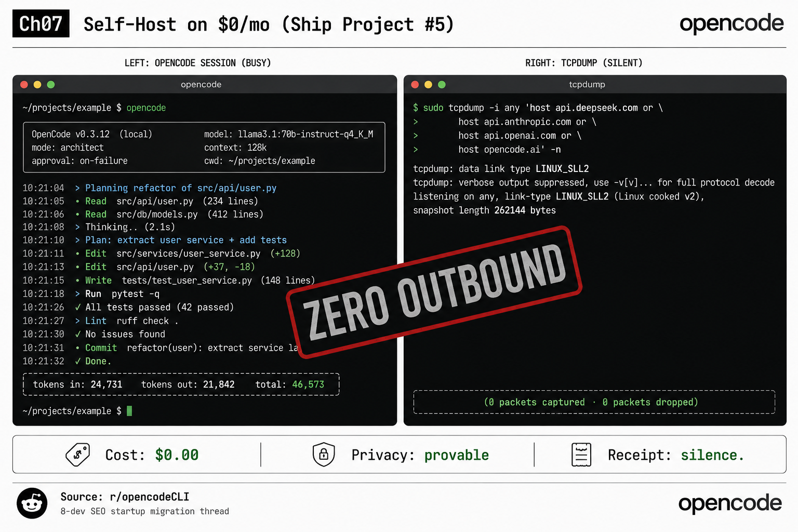Minimize the opencode terminal using yellow button
The image size is (798, 532).
tap(37, 85)
